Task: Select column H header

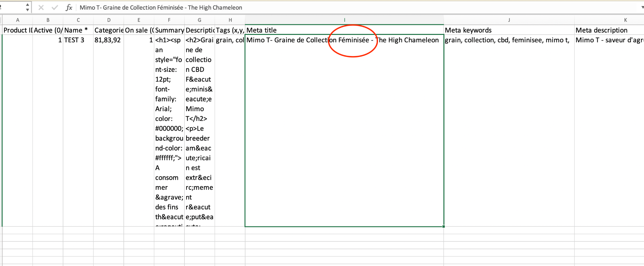Action: (230, 20)
